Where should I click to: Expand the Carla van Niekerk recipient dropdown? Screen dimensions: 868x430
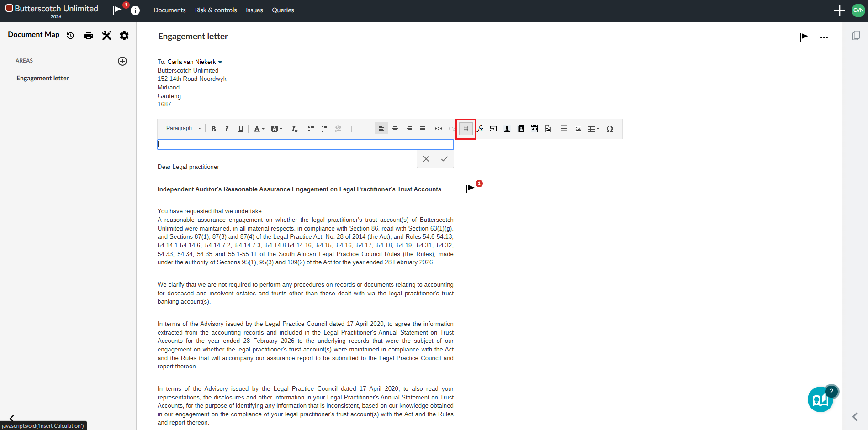220,62
